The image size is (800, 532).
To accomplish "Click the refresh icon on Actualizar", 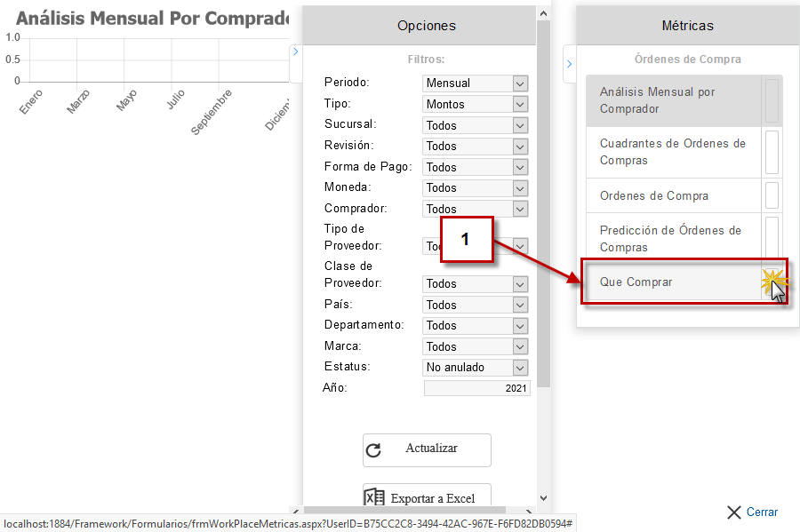I will [x=374, y=450].
